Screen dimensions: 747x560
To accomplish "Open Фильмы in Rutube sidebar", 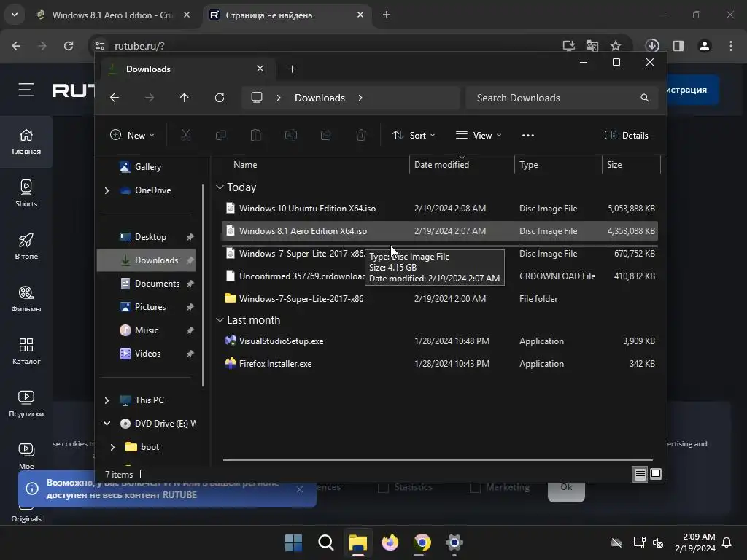I will pos(26,298).
